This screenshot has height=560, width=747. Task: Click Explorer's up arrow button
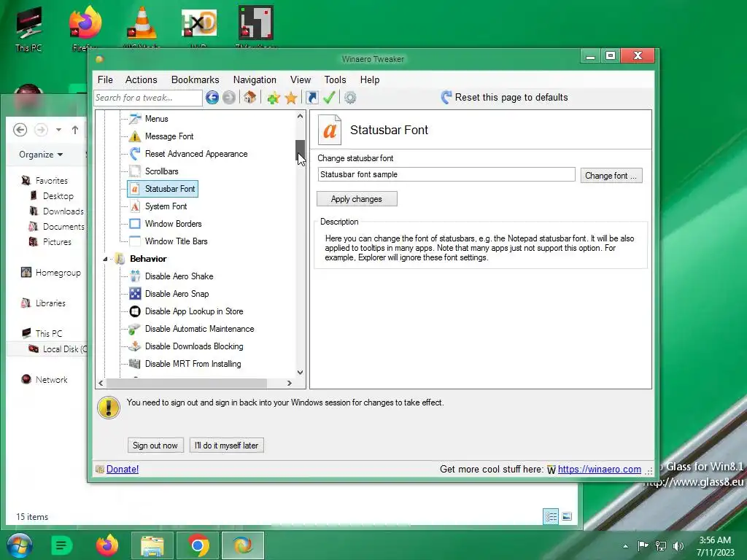(x=75, y=130)
